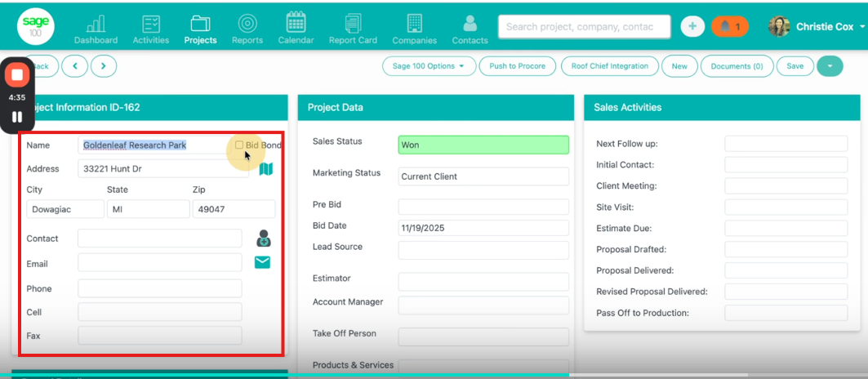Viewport: 868px width, 379px height.
Task: Click Roof Chief Integration button
Action: tap(609, 66)
